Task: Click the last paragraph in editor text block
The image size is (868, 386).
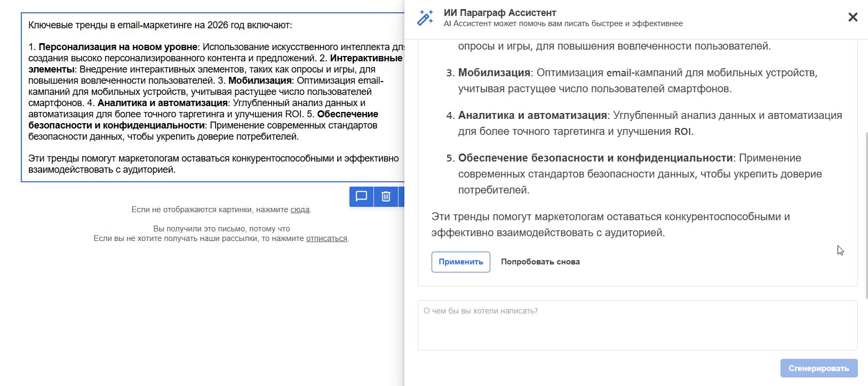Action: tap(213, 164)
